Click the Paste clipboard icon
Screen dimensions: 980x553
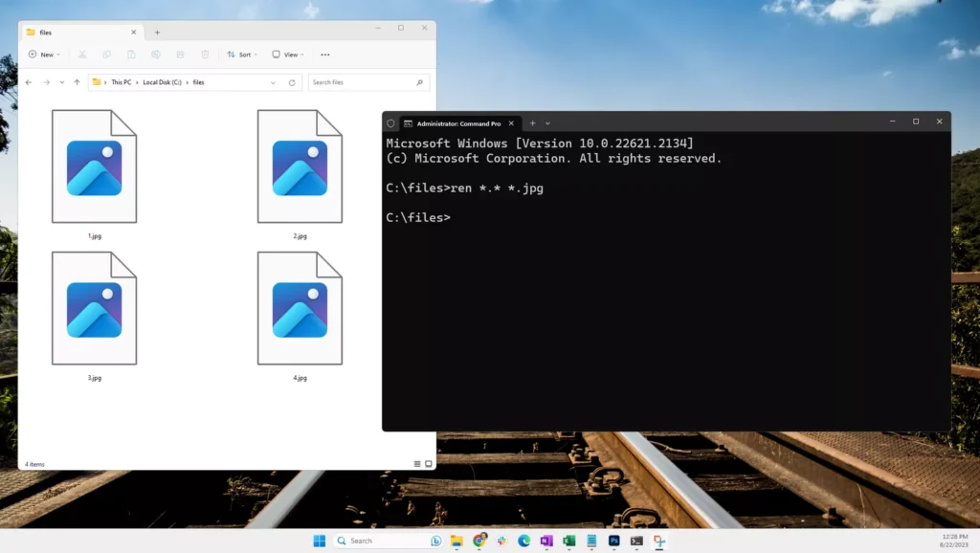point(131,55)
